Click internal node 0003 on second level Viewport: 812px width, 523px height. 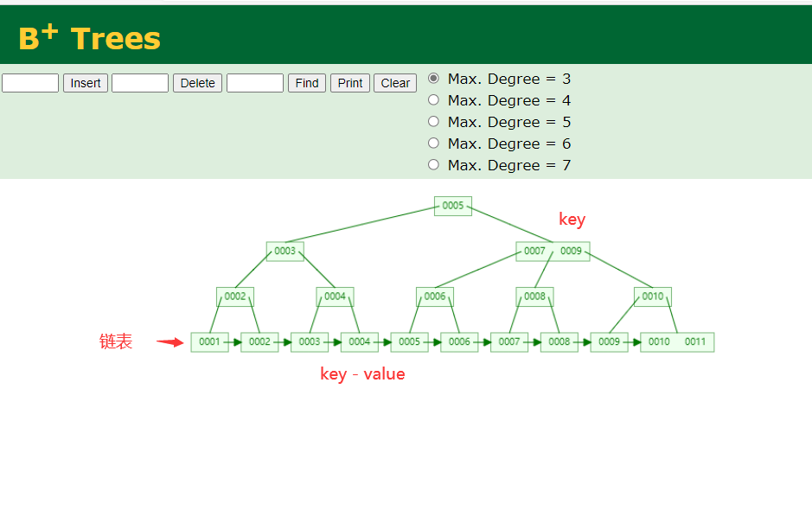285,252
